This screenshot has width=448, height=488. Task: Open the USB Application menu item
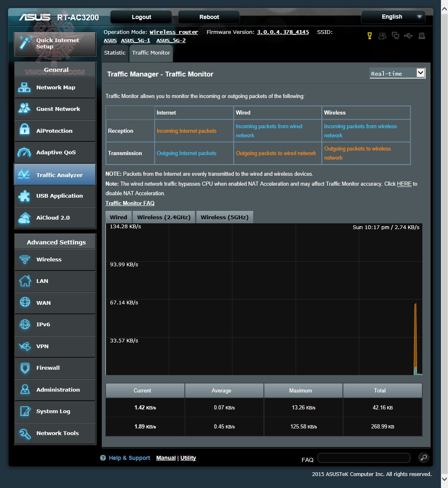55,196
